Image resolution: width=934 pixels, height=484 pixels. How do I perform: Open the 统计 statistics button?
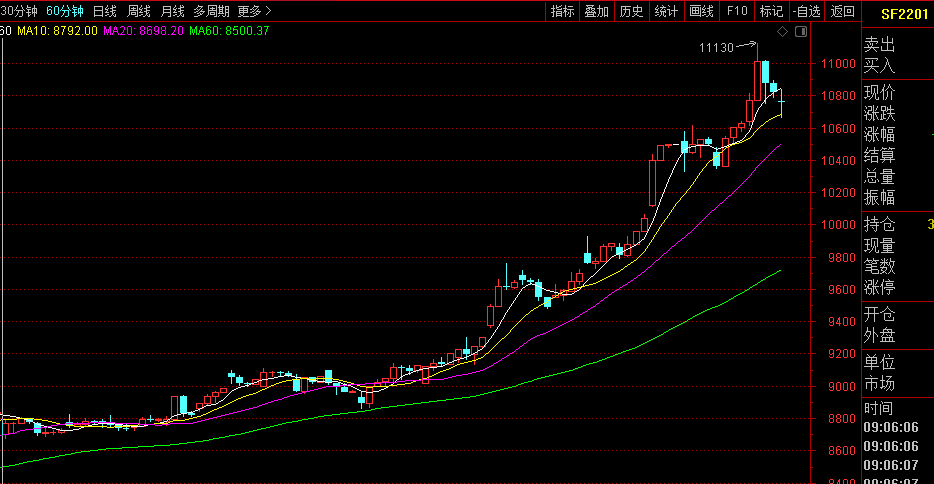665,11
